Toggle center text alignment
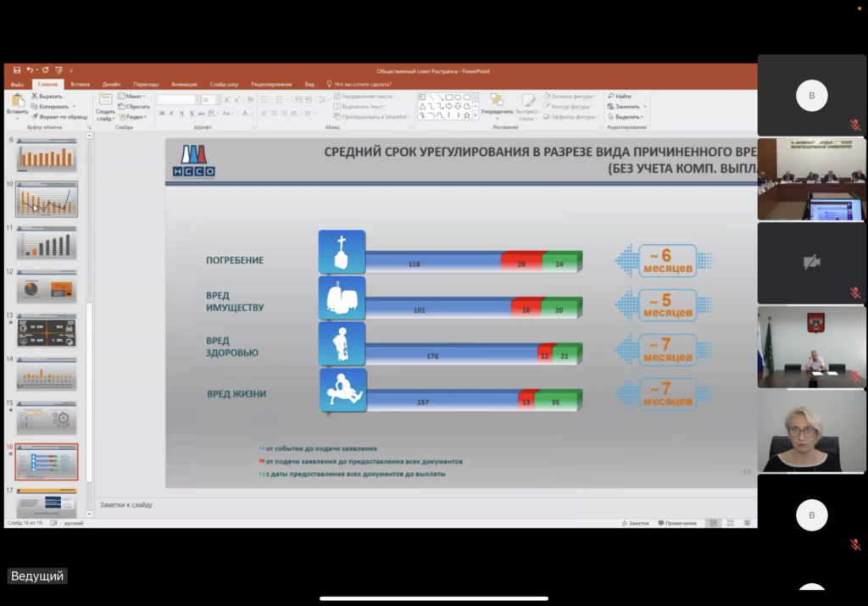Image resolution: width=868 pixels, height=606 pixels. tap(274, 114)
